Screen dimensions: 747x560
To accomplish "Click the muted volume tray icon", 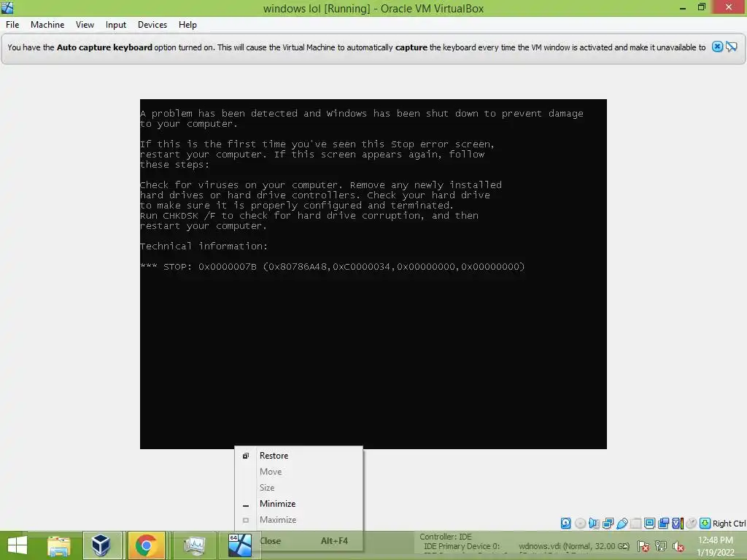I will pyautogui.click(x=678, y=546).
